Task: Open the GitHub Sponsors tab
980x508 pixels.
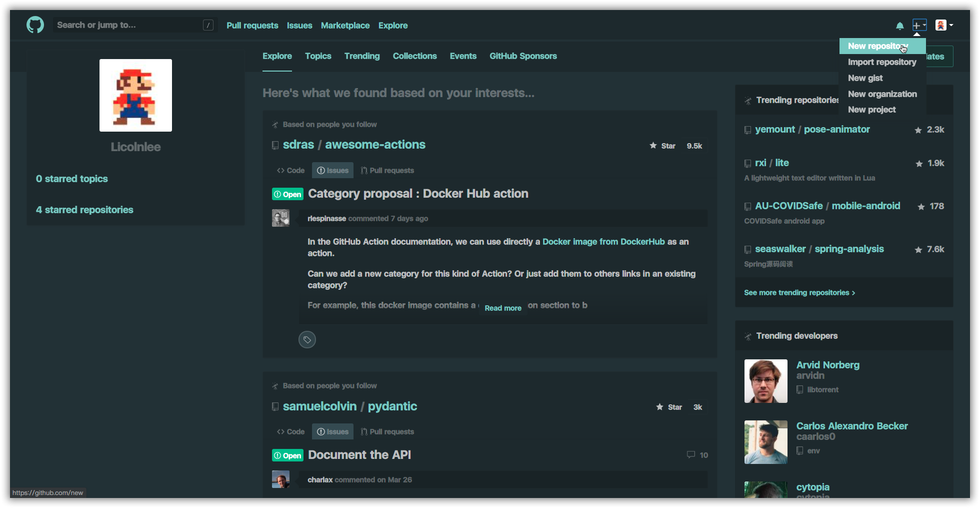Action: tap(523, 56)
